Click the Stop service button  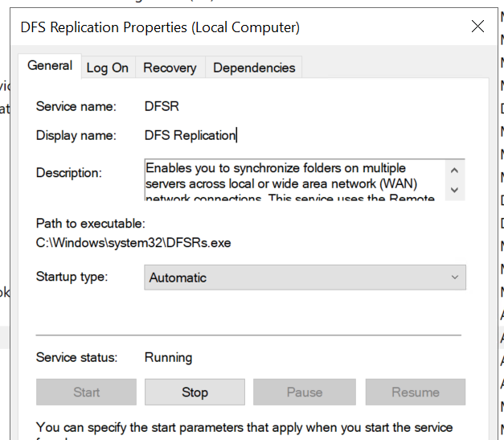point(195,392)
